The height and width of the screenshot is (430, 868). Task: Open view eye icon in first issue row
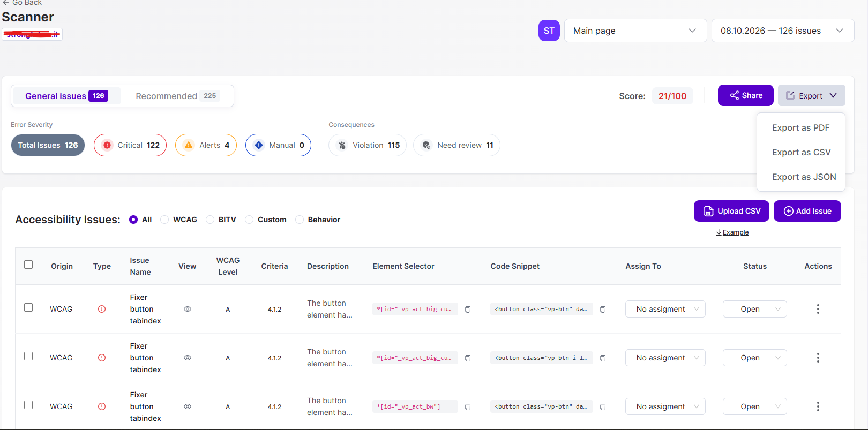pyautogui.click(x=188, y=309)
